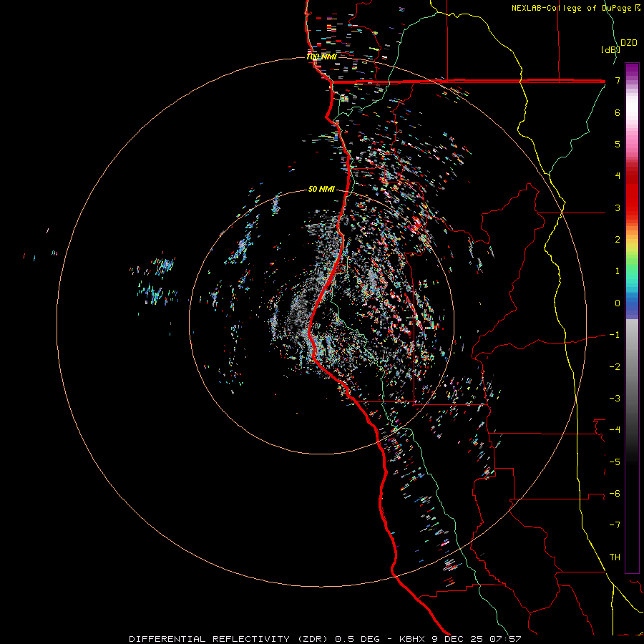The height and width of the screenshot is (644, 644).
Task: Select the 4 tick label on the scale
Action: (x=618, y=176)
